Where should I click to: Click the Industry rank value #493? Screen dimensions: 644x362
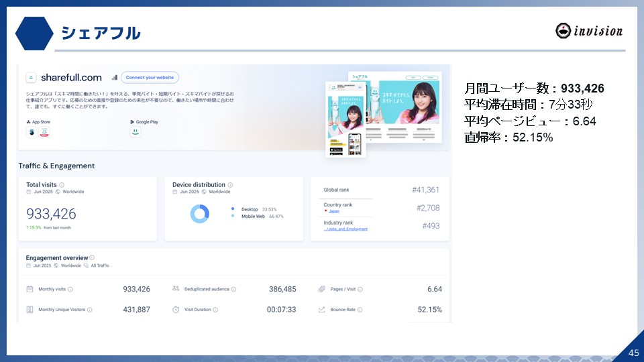click(431, 226)
